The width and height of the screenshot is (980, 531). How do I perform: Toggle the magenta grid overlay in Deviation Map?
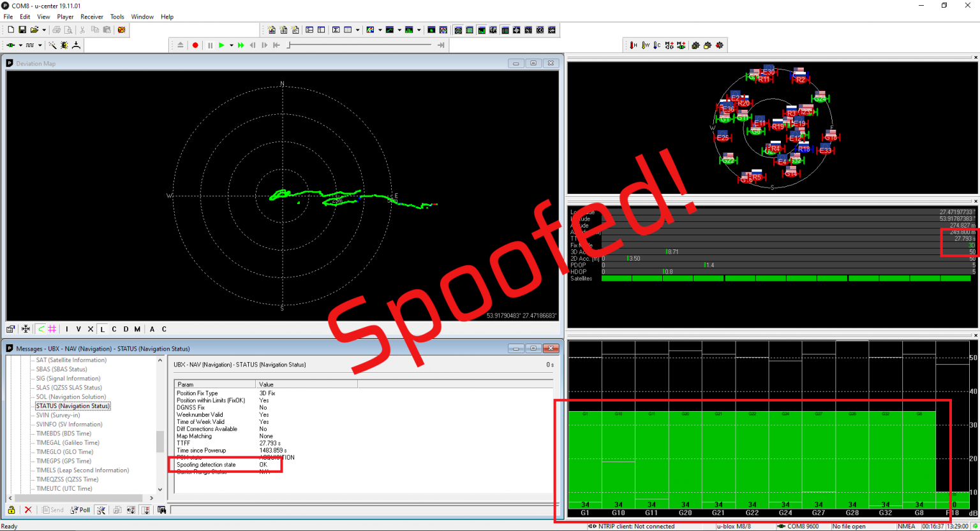point(51,329)
